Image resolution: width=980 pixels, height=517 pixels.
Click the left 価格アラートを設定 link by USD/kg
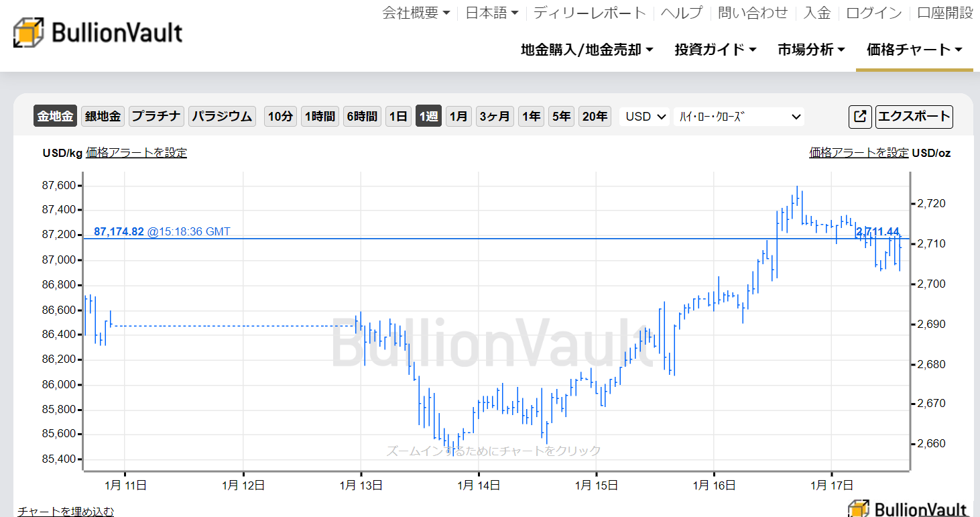tap(136, 153)
